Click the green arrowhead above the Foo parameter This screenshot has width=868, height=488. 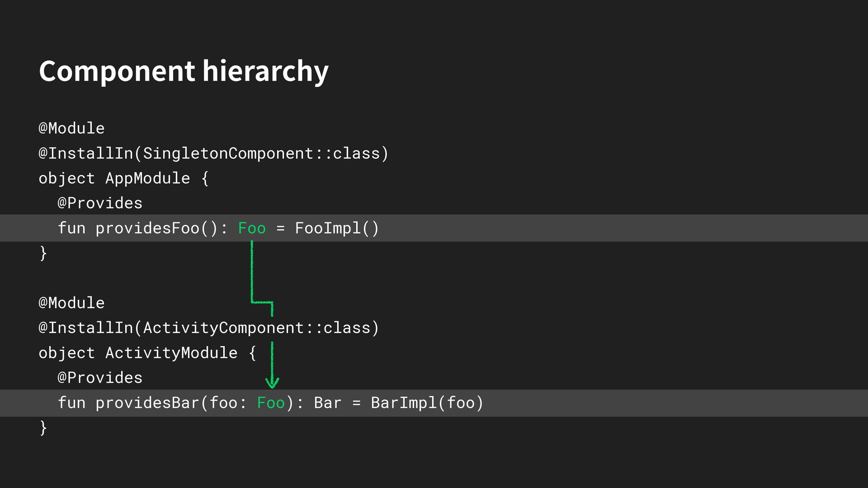click(x=272, y=383)
